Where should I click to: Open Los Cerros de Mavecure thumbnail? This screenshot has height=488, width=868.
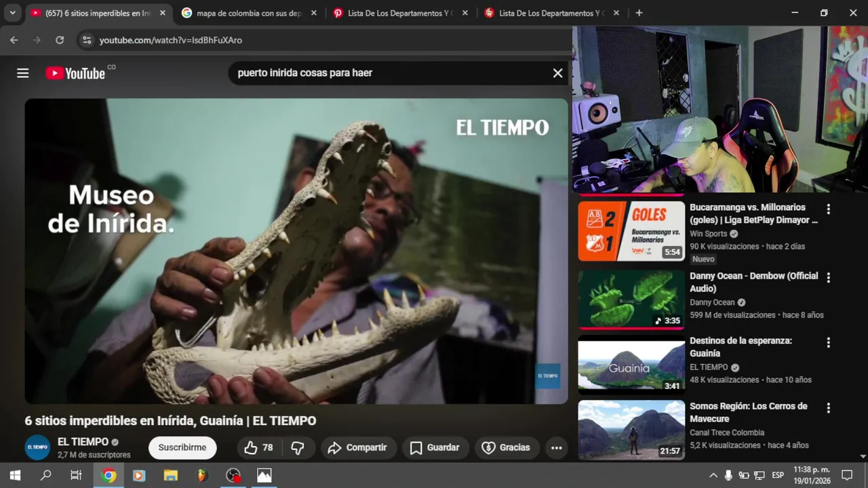click(x=631, y=430)
